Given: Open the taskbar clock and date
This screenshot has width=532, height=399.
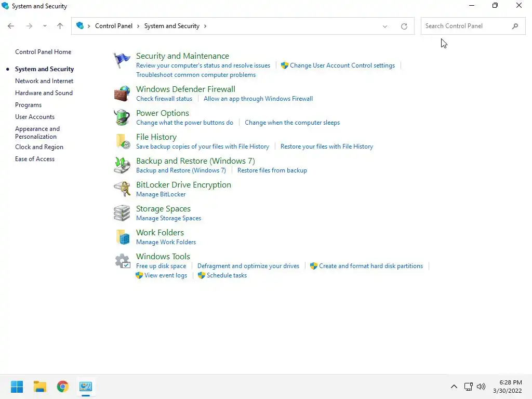Looking at the screenshot, I should pos(508,387).
